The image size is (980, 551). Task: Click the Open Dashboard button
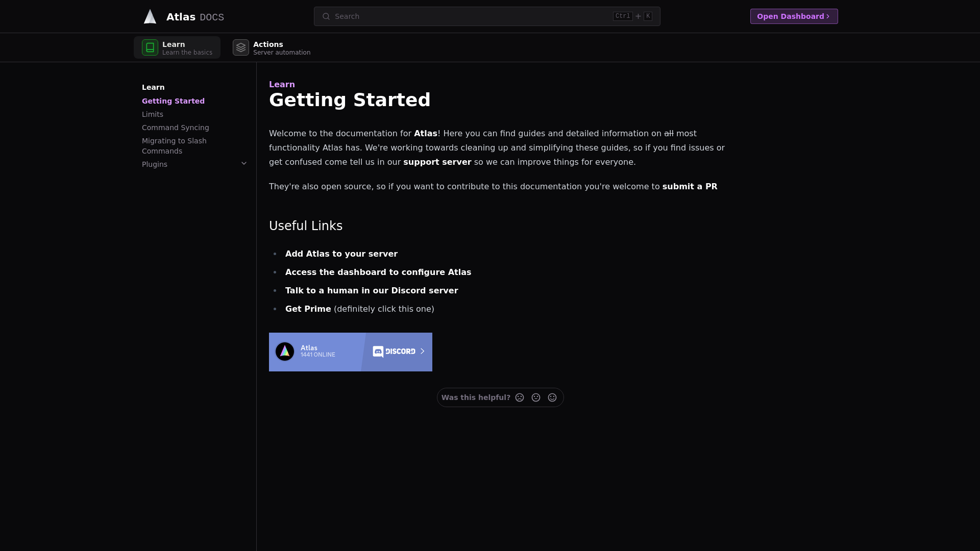tap(794, 16)
